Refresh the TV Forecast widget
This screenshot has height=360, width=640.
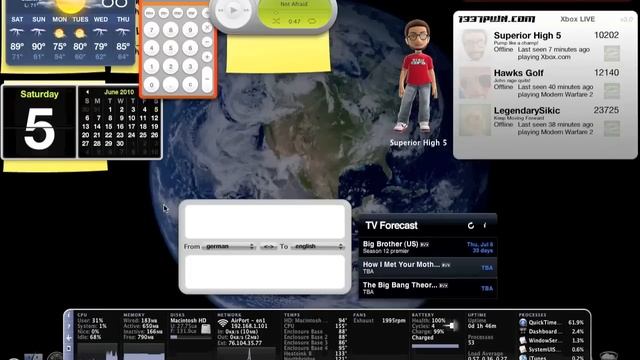coord(471,225)
